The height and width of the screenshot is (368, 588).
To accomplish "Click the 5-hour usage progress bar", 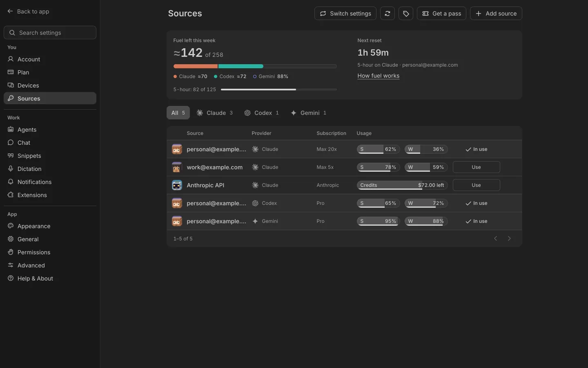I will click(x=279, y=90).
